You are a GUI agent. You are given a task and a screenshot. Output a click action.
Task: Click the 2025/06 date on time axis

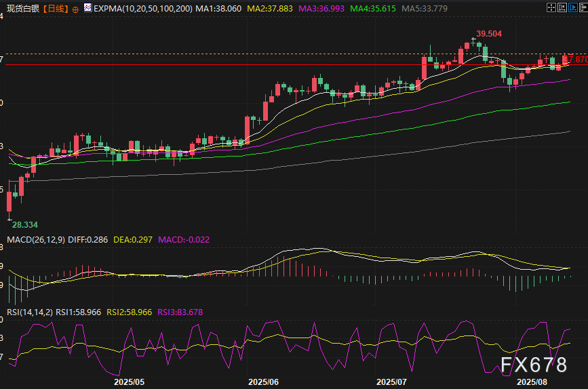tap(264, 382)
